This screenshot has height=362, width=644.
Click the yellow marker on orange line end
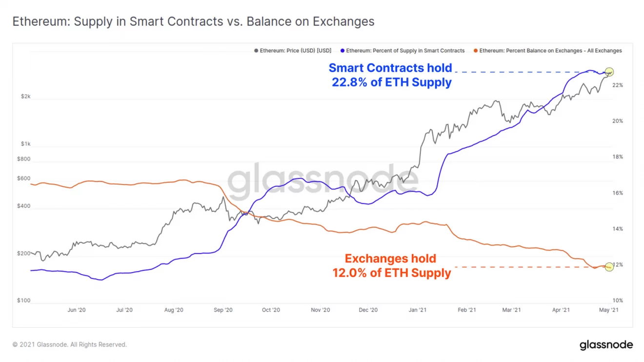coord(609,266)
